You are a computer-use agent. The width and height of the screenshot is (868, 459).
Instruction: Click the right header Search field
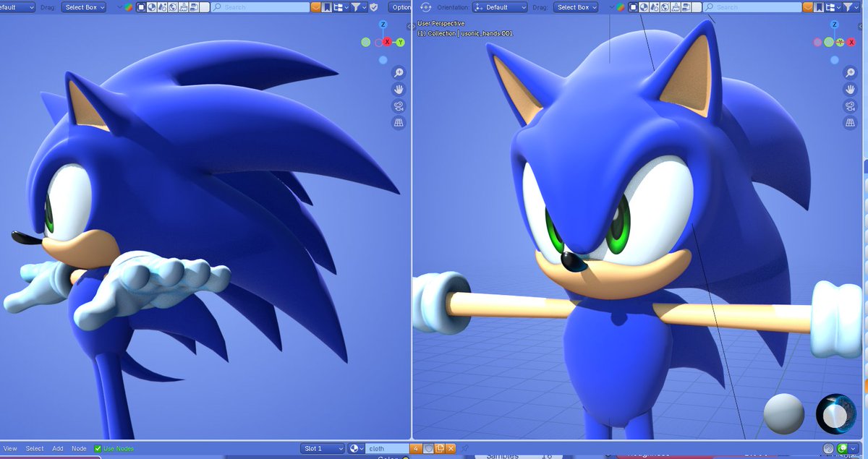point(752,7)
